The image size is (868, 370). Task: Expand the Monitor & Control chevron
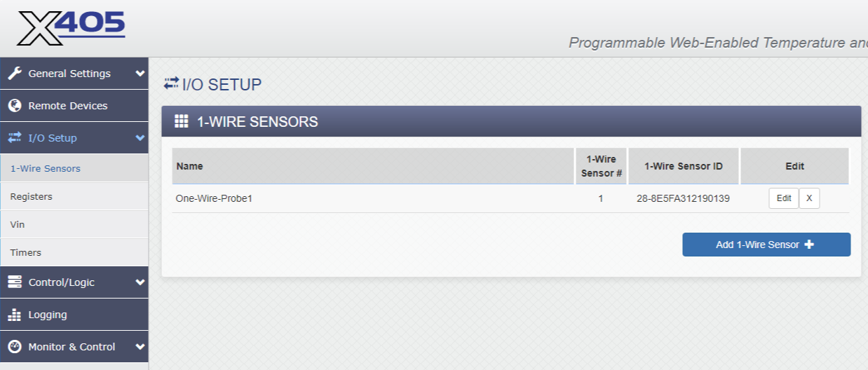tap(140, 347)
